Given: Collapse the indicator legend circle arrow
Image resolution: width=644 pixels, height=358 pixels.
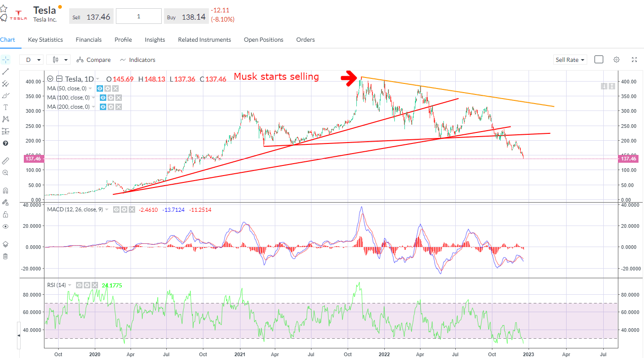Looking at the screenshot, I should [x=50, y=79].
